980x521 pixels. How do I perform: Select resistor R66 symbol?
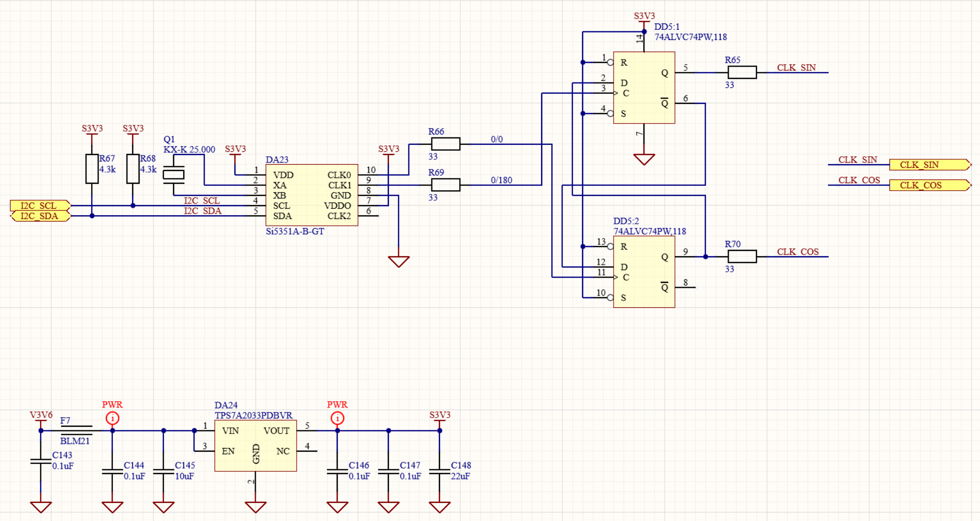tap(445, 144)
